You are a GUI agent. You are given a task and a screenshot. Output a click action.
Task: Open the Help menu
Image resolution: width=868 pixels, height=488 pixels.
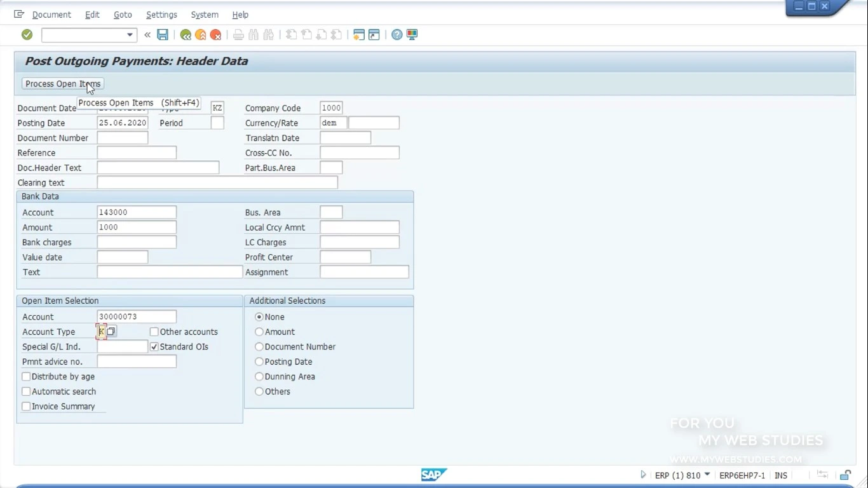[240, 15]
